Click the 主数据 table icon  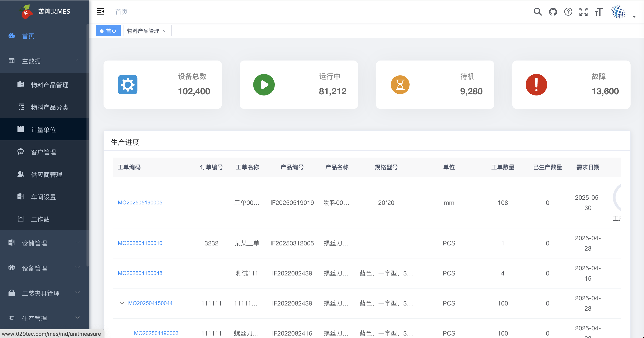pyautogui.click(x=11, y=61)
